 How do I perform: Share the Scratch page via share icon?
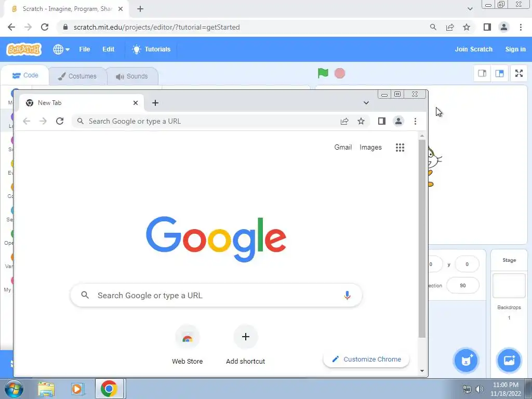[450, 27]
